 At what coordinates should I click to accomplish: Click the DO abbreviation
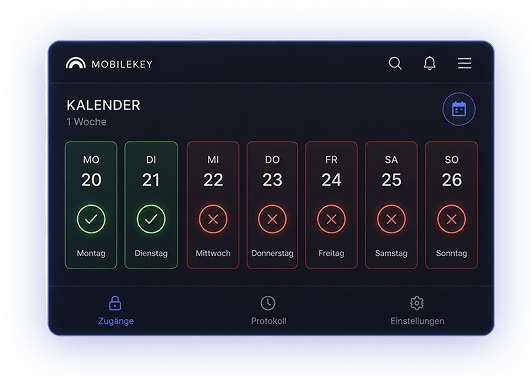point(272,160)
